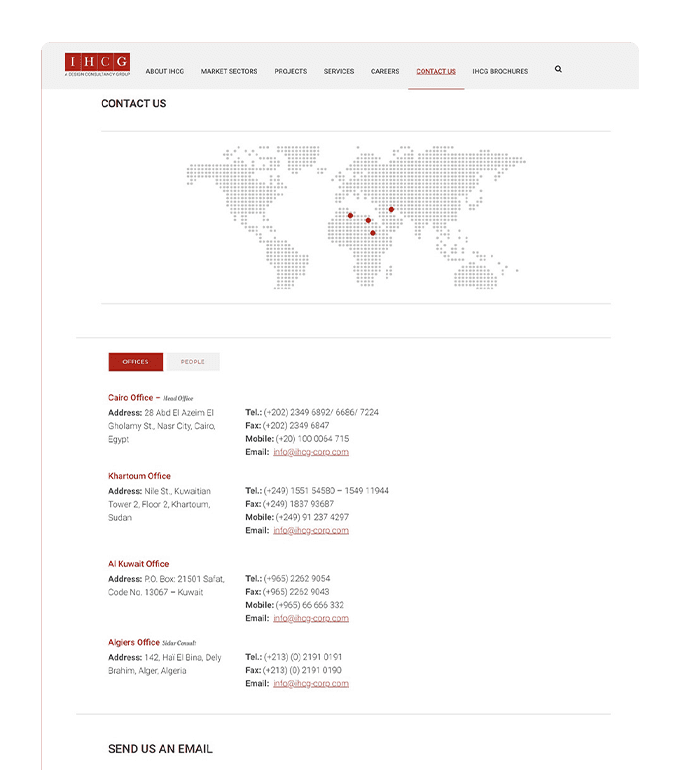Click Khartoum mobile (+249) 91 237 4297

tap(312, 517)
